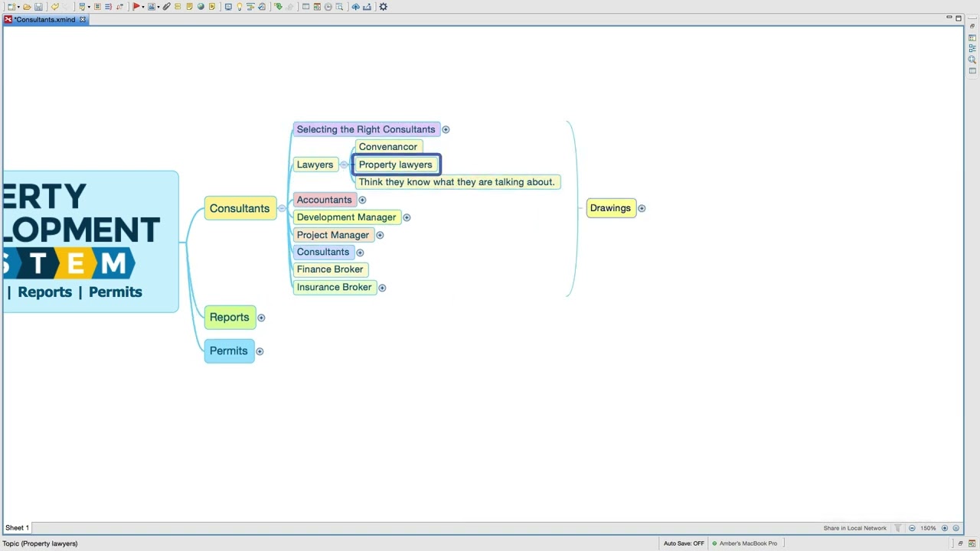Collapse the Lawyers topic branch
This screenshot has width=980, height=551.
(344, 165)
